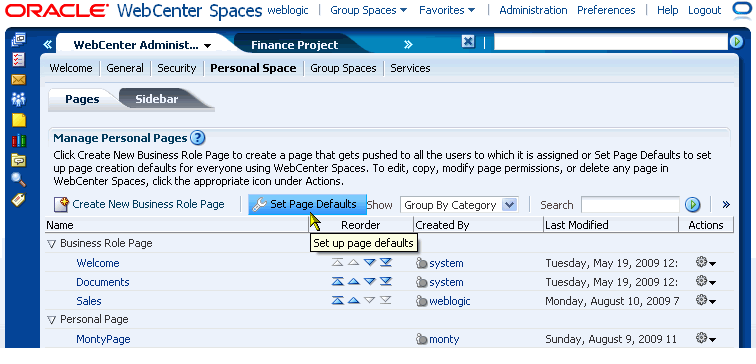Switch to the Sidebar tab
Viewport: 756px width, 364px height.
(x=157, y=99)
